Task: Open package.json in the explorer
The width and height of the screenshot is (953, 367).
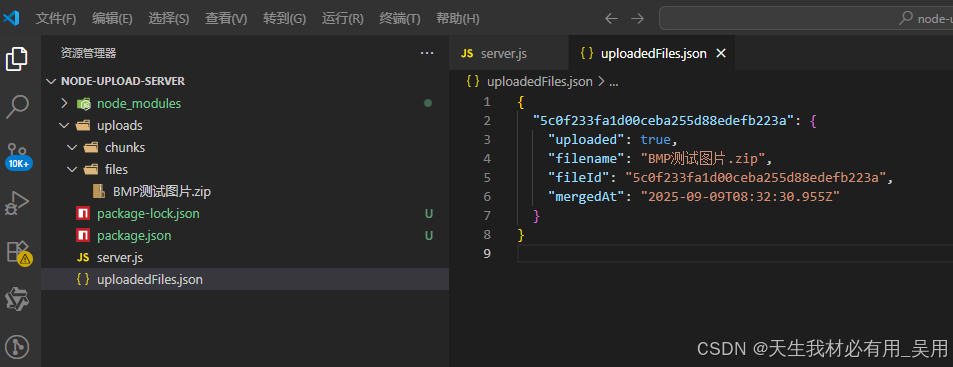Action: click(x=134, y=236)
